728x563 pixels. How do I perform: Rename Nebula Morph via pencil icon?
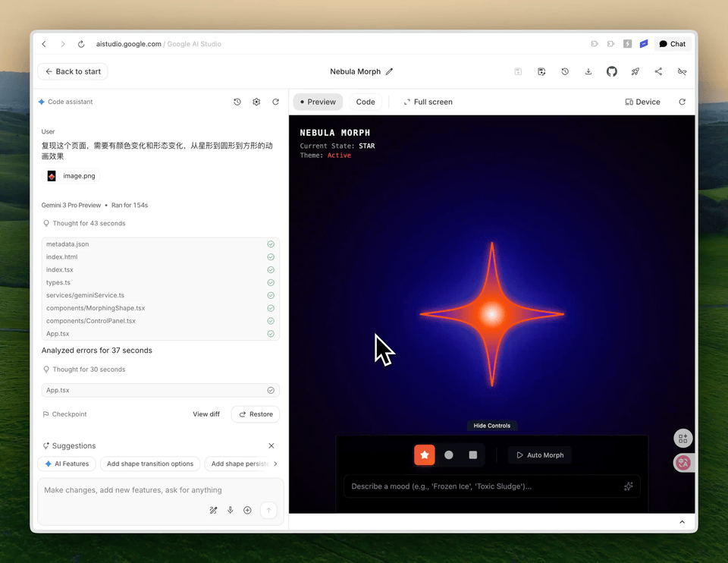point(389,71)
